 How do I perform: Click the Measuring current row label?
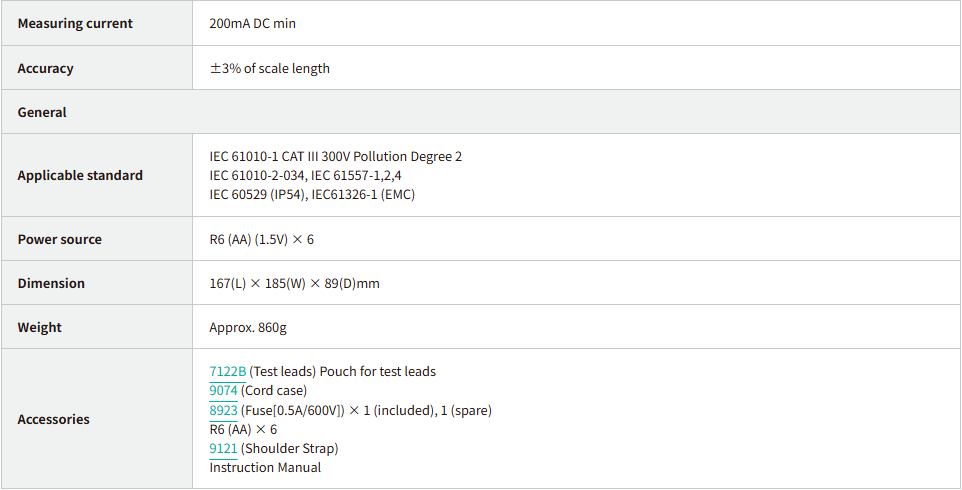[75, 24]
